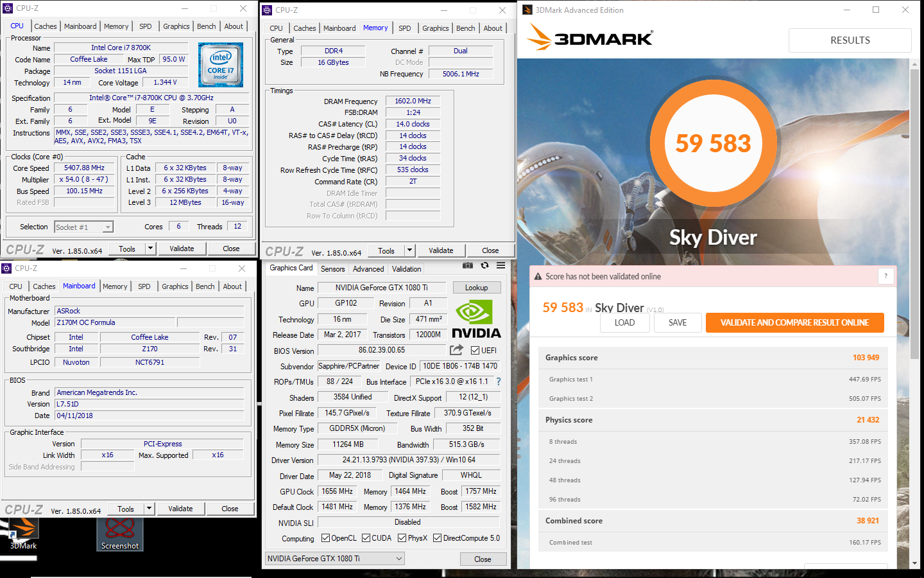924x578 pixels.
Task: Click the 3DMark scrollbar up arrow
Action: pos(914,64)
